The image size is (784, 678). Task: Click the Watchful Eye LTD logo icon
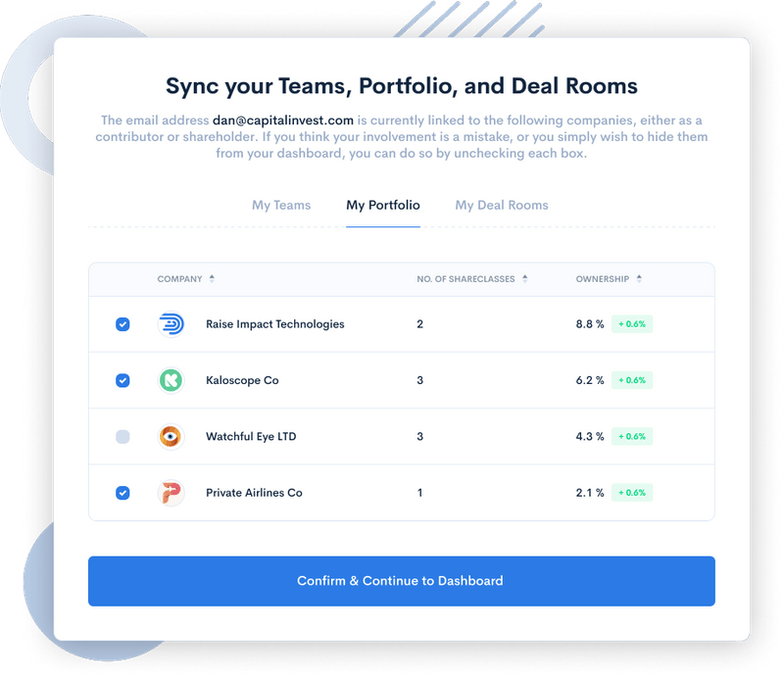[x=171, y=437]
